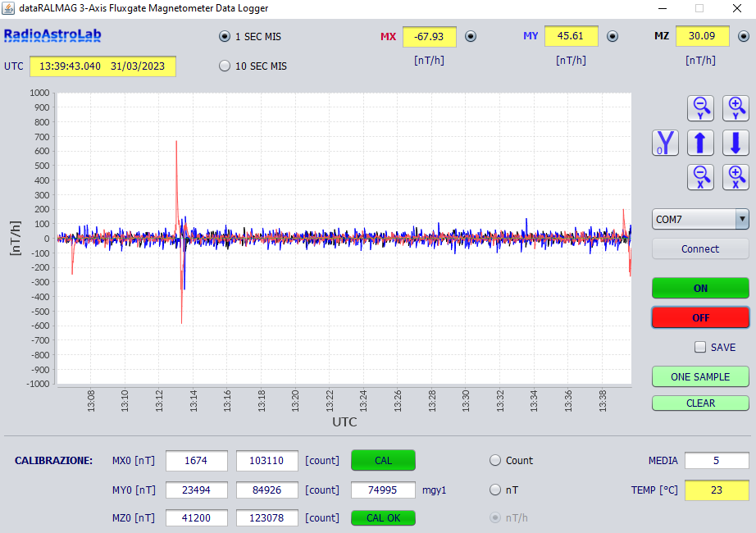The height and width of the screenshot is (533, 756).
Task: Click the MY0 count field showing 84926
Action: point(266,490)
